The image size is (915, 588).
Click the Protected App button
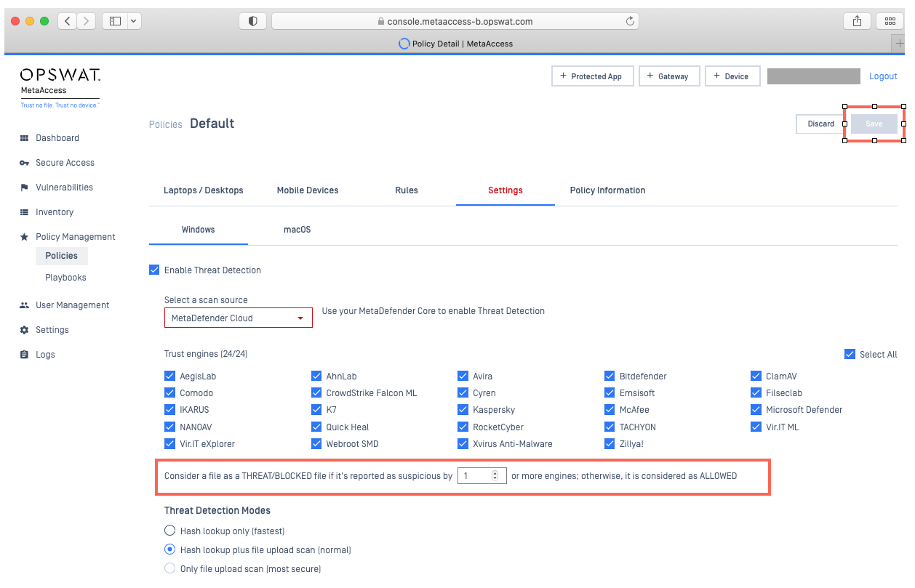[x=592, y=76]
